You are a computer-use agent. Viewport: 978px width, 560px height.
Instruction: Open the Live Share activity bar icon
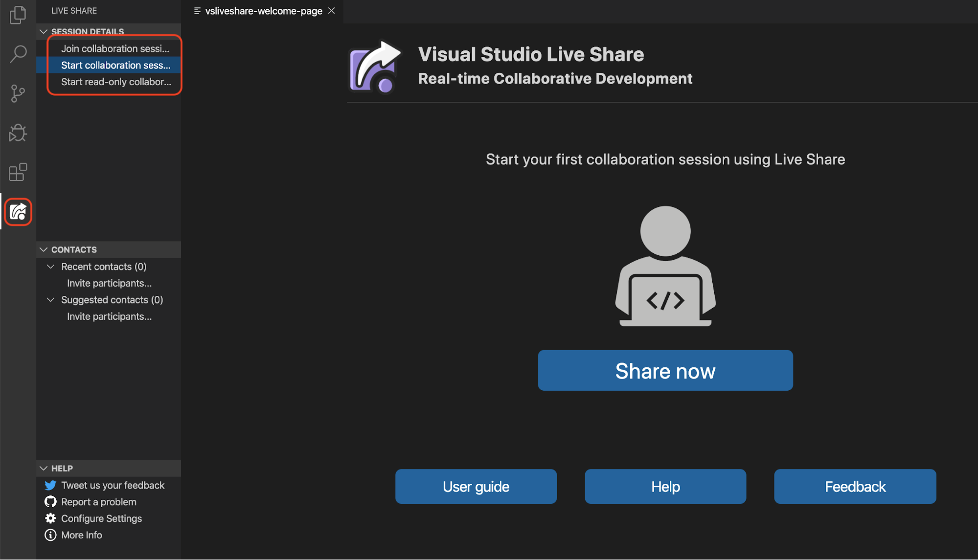click(x=18, y=212)
